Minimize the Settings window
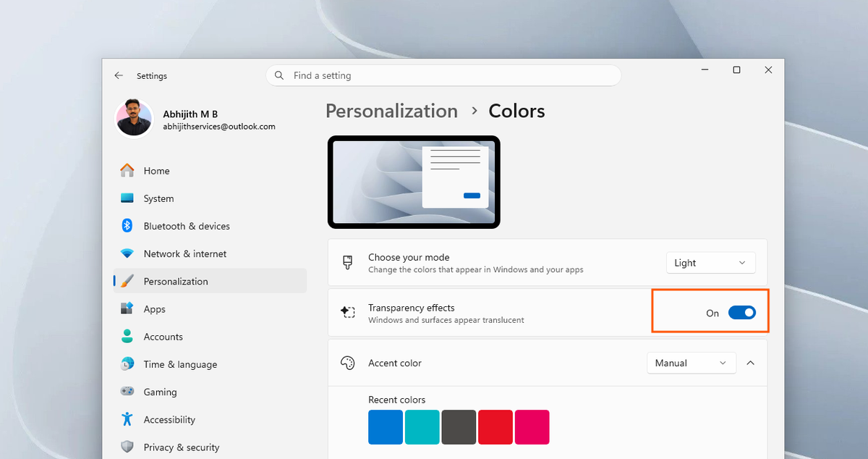Screen dimensions: 868x459 point(705,70)
